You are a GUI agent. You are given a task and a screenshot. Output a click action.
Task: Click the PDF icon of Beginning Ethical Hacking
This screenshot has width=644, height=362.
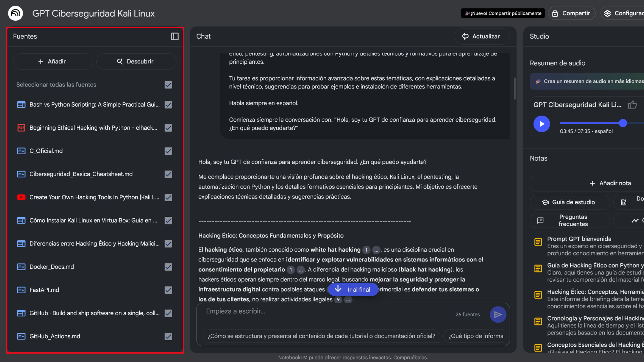pos(21,128)
